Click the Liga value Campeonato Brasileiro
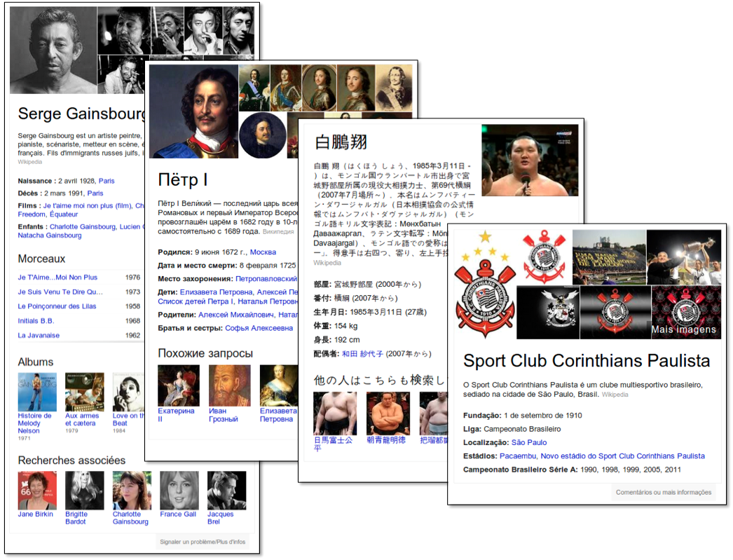Image resolution: width=733 pixels, height=560 pixels. point(522,429)
